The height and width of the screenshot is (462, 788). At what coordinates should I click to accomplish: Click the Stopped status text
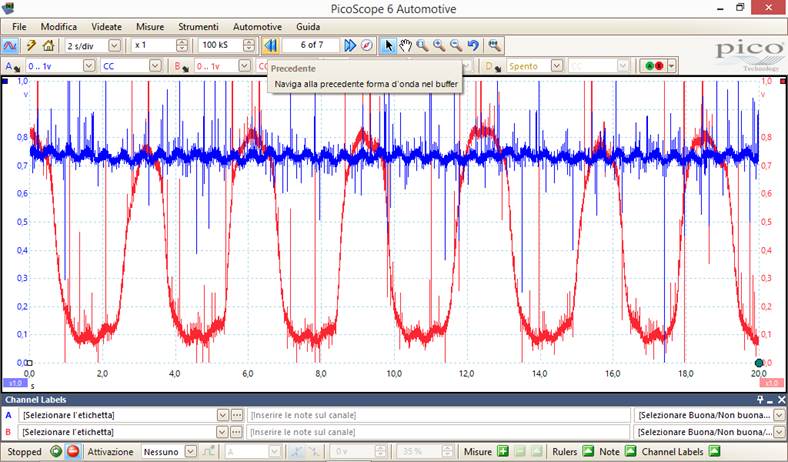[x=24, y=451]
